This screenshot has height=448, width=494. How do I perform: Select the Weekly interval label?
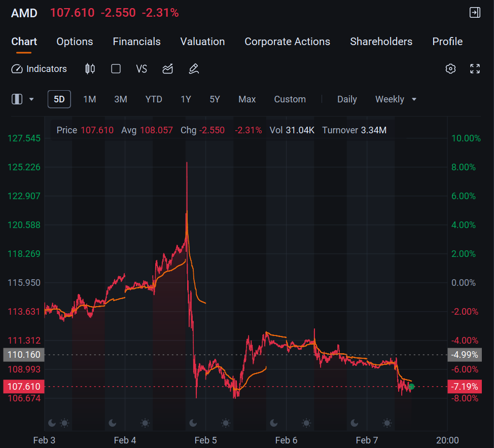(390, 99)
